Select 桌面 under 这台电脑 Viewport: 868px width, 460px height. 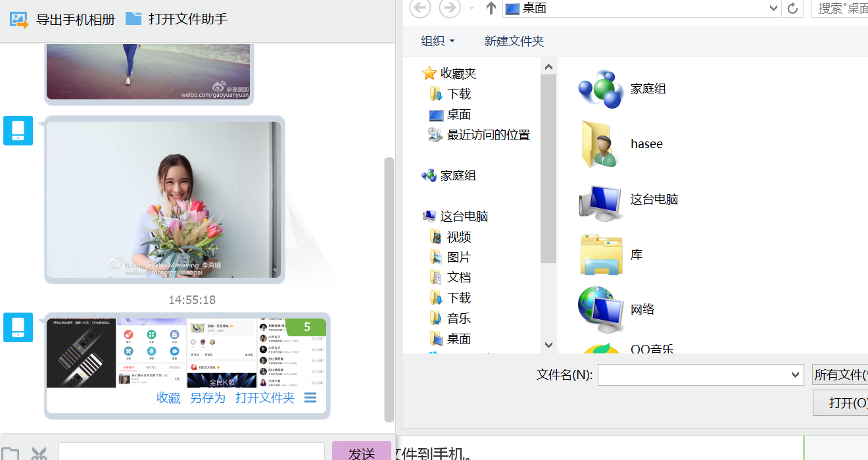click(450, 339)
